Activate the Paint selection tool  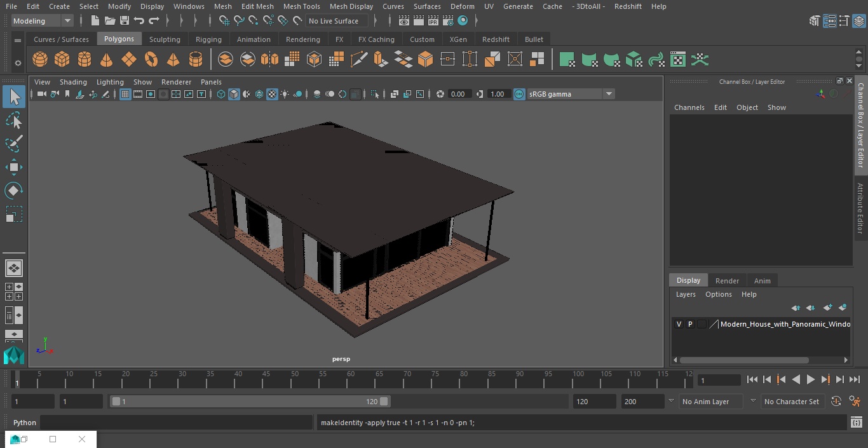pos(14,144)
